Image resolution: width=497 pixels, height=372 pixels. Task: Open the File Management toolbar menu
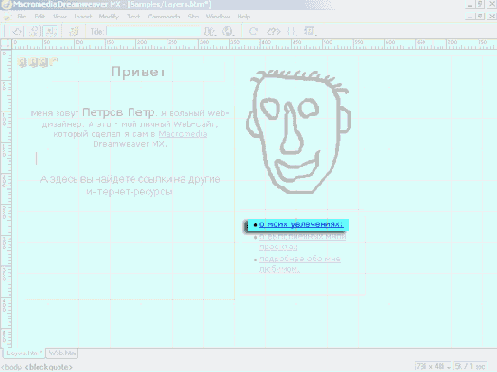click(210, 31)
